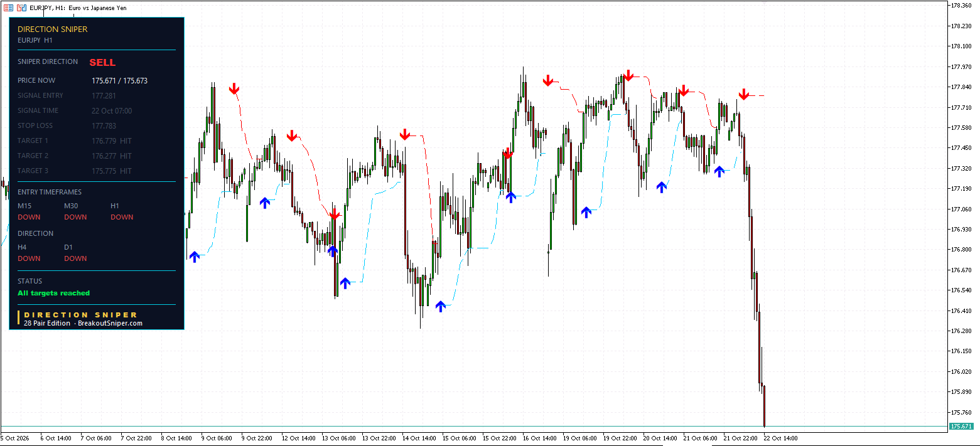Toggle the one-click trading panel icon
Screen dimensions: 980x446
(21, 8)
